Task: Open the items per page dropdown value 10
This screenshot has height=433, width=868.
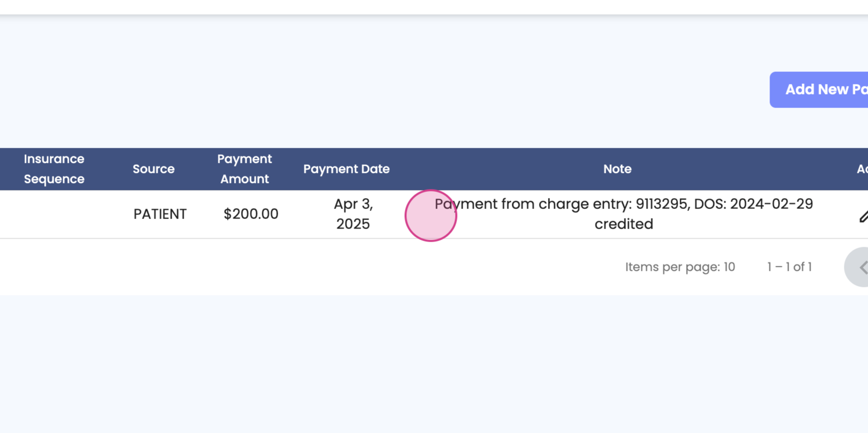Action: pos(729,267)
